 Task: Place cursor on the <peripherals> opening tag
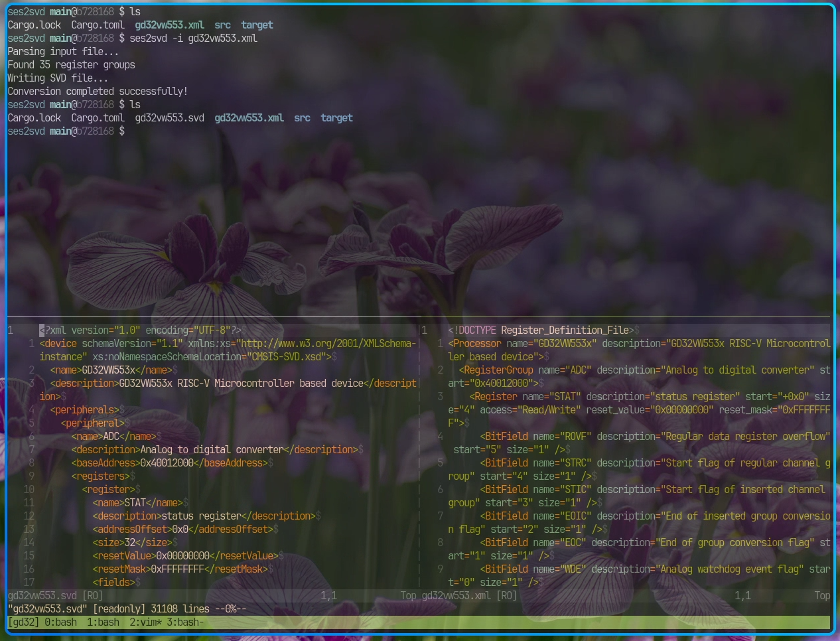pos(84,410)
